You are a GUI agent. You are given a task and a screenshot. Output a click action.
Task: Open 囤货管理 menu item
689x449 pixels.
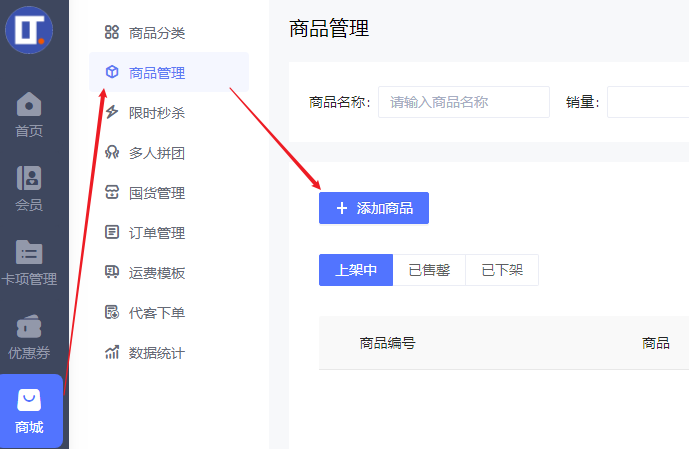coord(169,192)
